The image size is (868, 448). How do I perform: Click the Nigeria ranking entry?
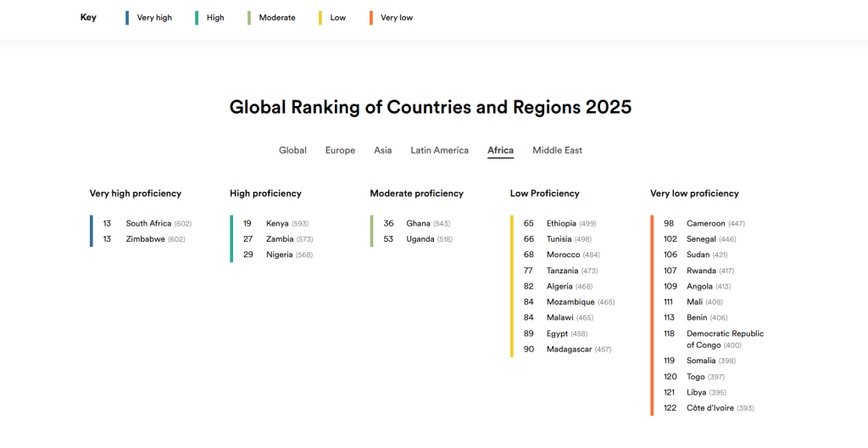tap(279, 255)
